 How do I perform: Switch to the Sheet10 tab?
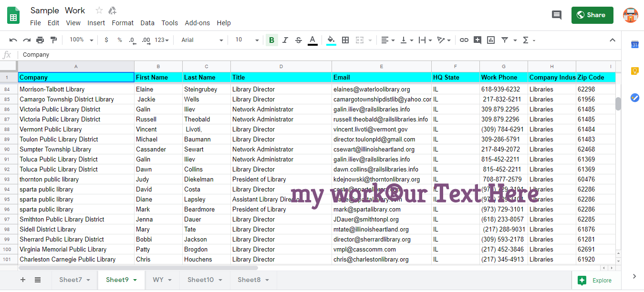pyautogui.click(x=201, y=280)
